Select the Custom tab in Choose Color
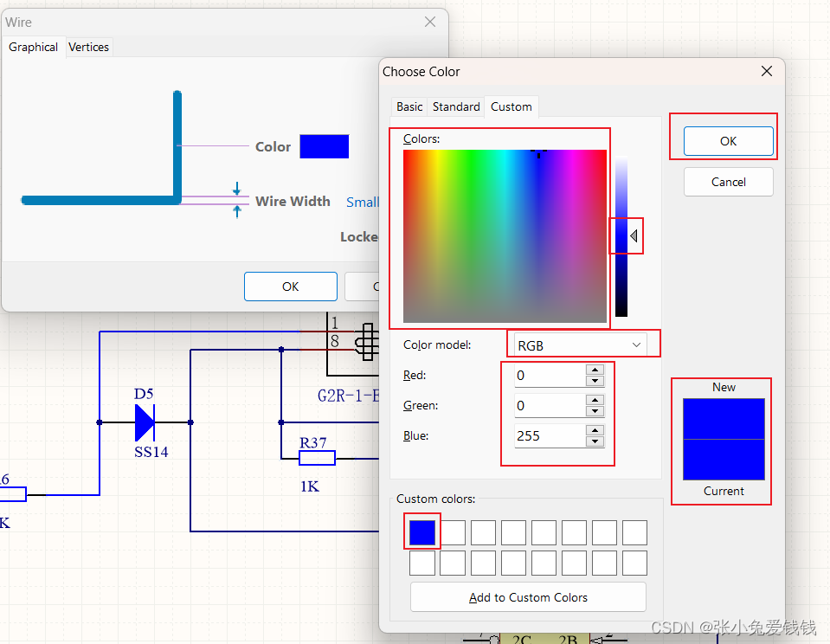The height and width of the screenshot is (644, 830). point(511,107)
